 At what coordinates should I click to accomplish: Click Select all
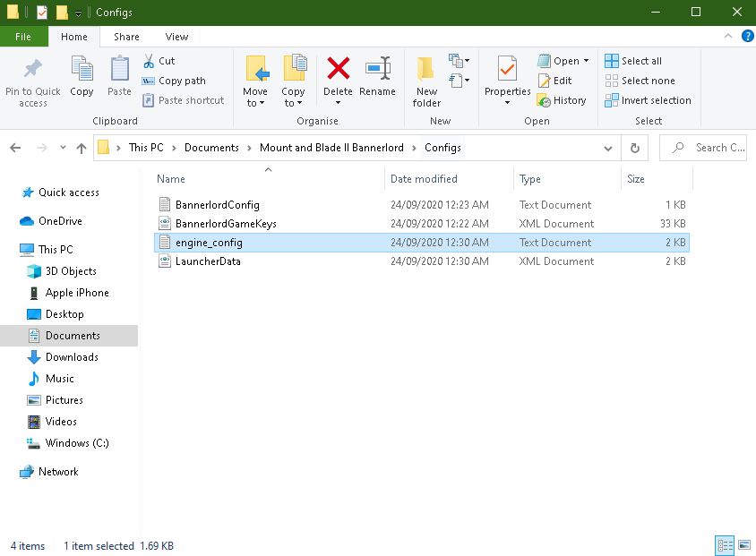click(633, 61)
